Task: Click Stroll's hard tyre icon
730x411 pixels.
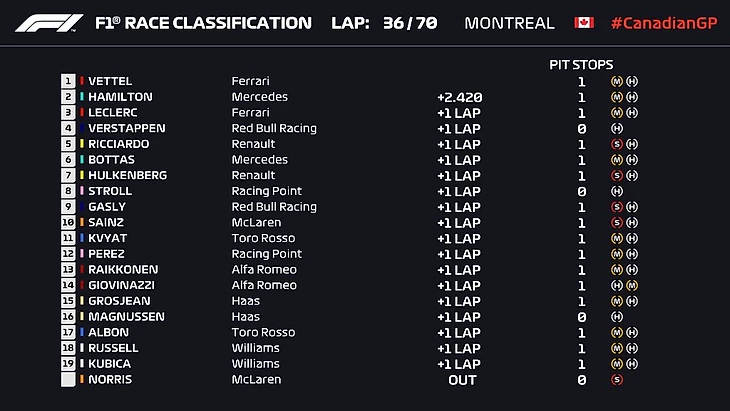Action: point(617,191)
